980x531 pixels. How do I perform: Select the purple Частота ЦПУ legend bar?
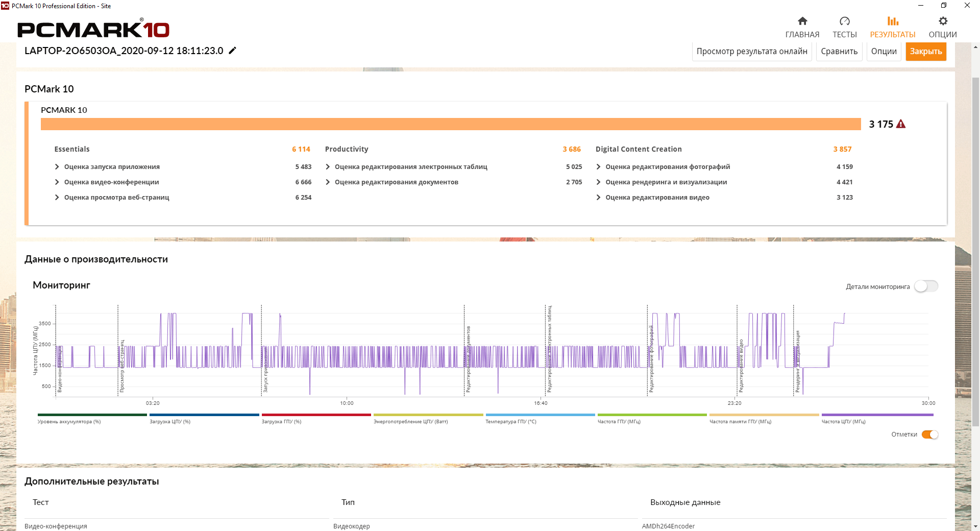point(877,415)
